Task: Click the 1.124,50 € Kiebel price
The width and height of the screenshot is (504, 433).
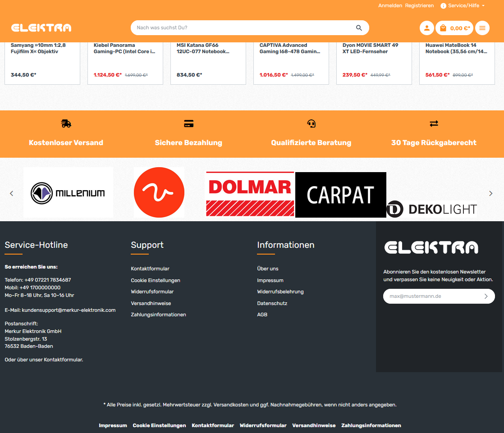Action: click(108, 75)
